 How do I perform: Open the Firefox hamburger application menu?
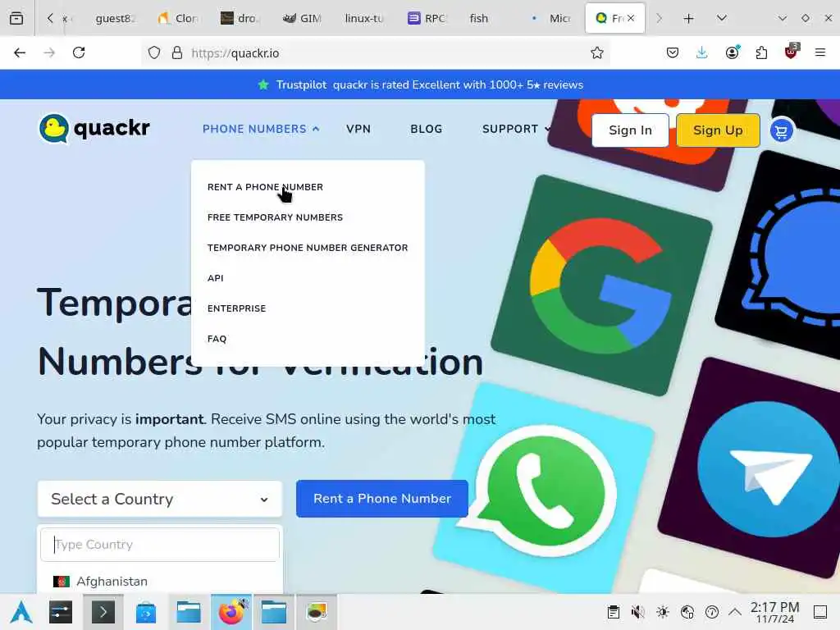tap(820, 52)
